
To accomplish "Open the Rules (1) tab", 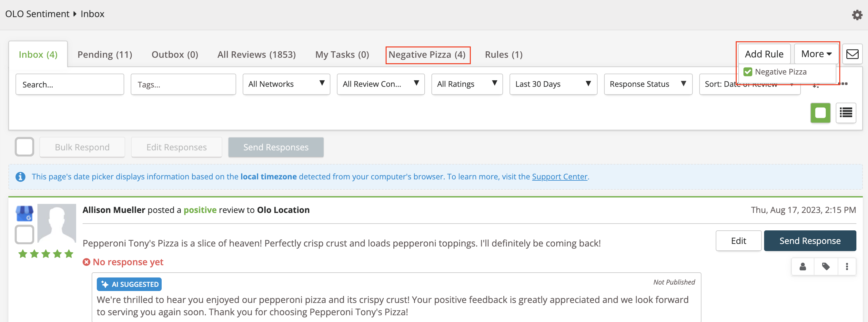I will (503, 54).
